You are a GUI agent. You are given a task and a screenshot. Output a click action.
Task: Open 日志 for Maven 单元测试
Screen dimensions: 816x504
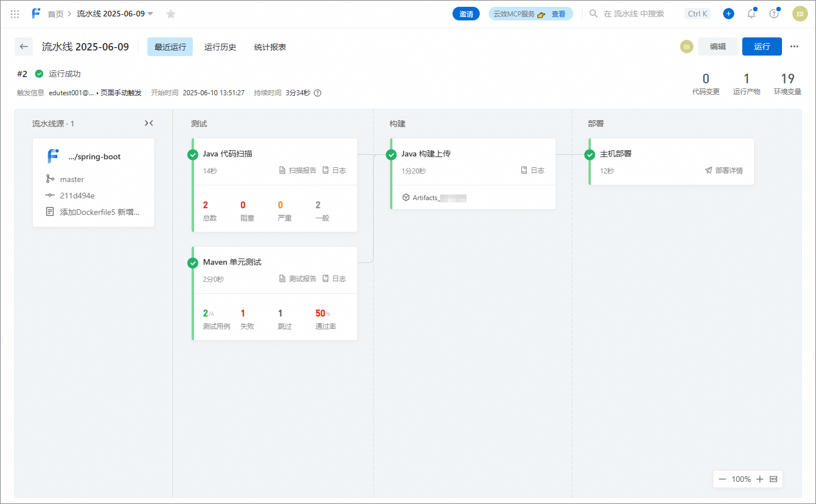click(334, 278)
